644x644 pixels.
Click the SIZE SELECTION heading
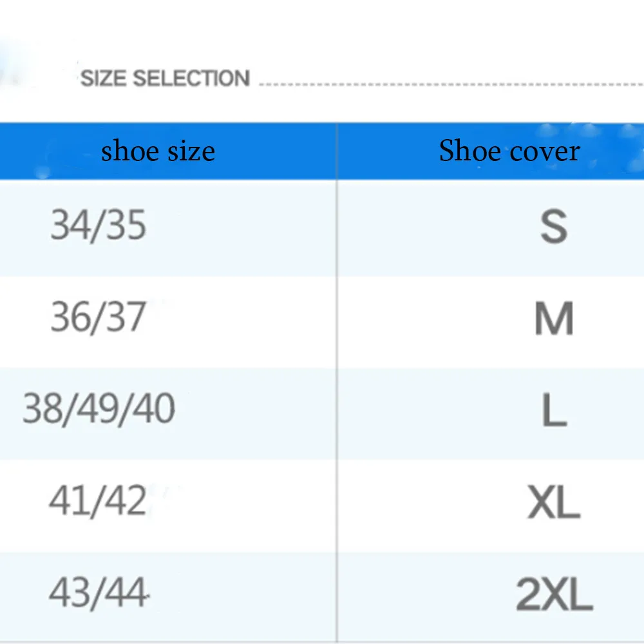click(x=165, y=79)
